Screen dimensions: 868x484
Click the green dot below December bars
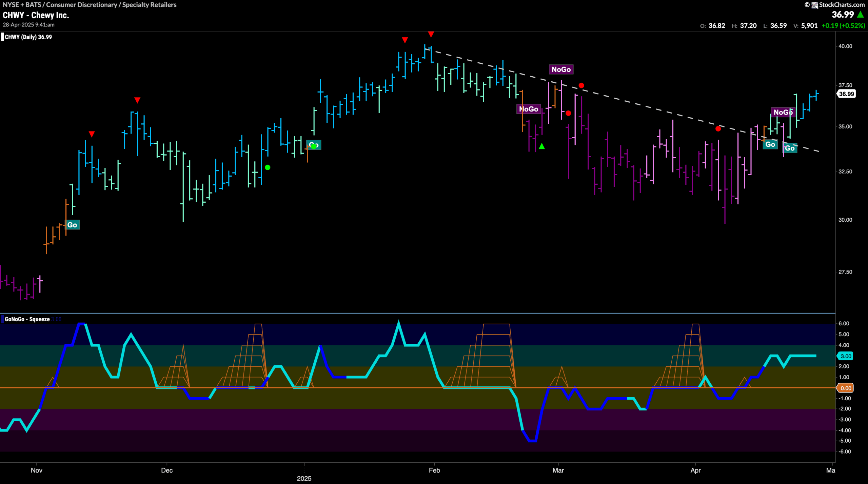coord(268,167)
